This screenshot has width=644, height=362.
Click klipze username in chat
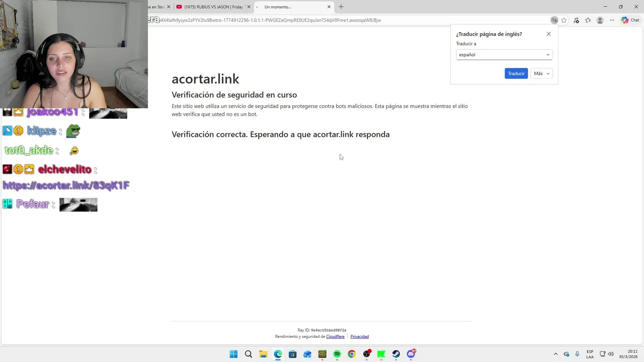tap(42, 131)
